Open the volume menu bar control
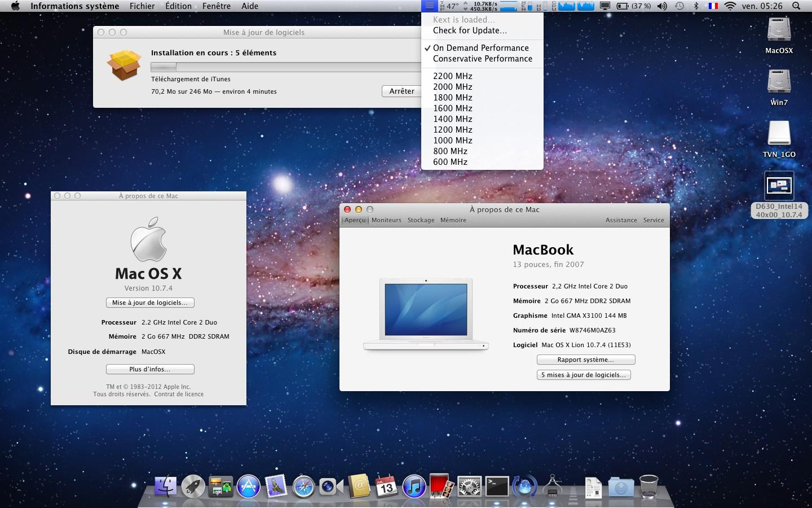Image resolution: width=812 pixels, height=508 pixels. coord(662,6)
